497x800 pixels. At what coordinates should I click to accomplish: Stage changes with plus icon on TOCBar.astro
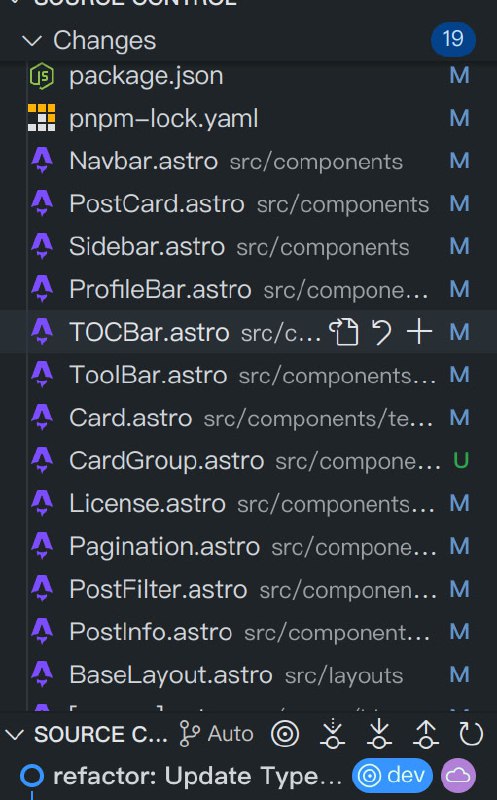419,332
